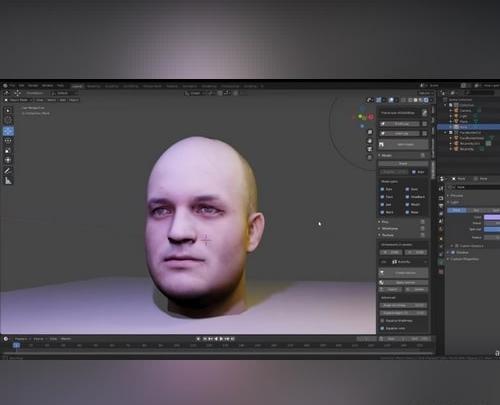Screen dimensions: 500x405
Task: Open light Object Data properties tab icon
Action: tap(441, 263)
